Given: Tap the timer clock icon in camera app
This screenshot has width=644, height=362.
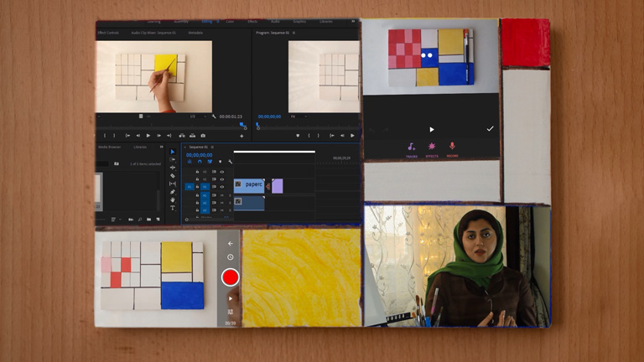Looking at the screenshot, I should 230,257.
